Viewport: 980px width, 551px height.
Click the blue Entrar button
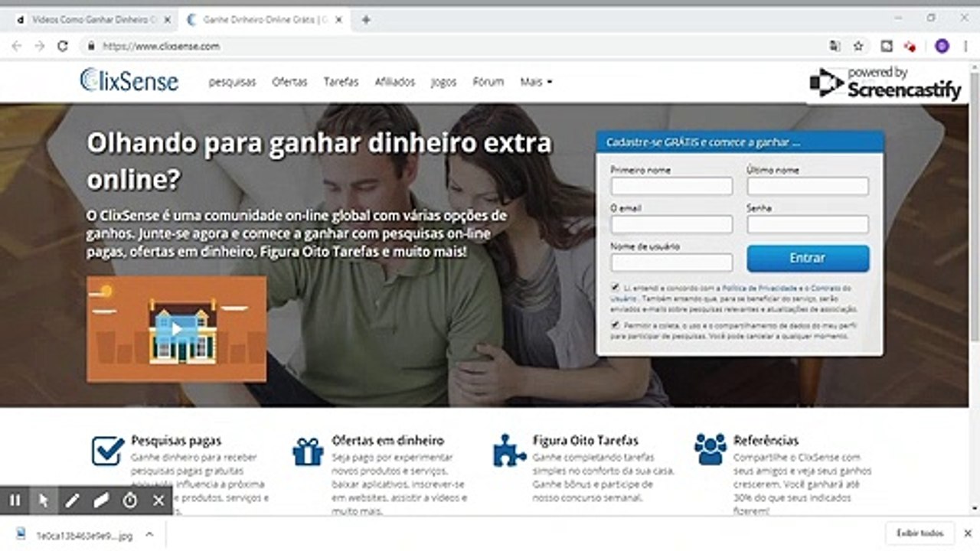coord(808,259)
